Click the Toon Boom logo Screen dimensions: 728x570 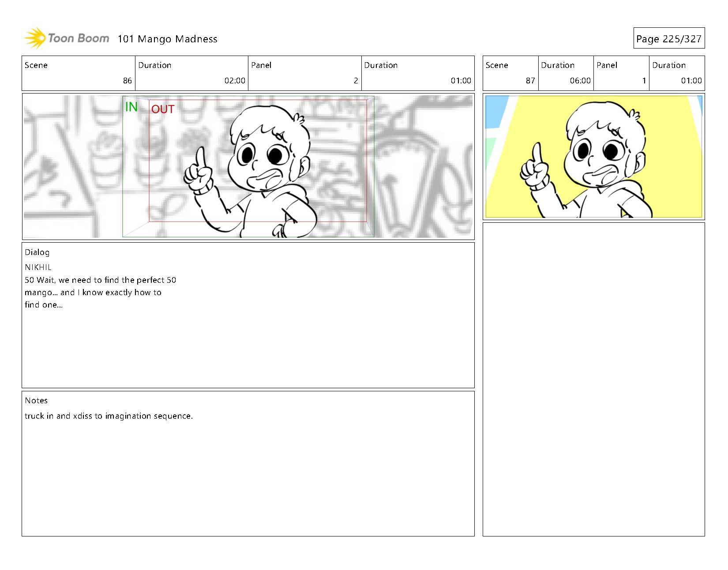pos(67,38)
